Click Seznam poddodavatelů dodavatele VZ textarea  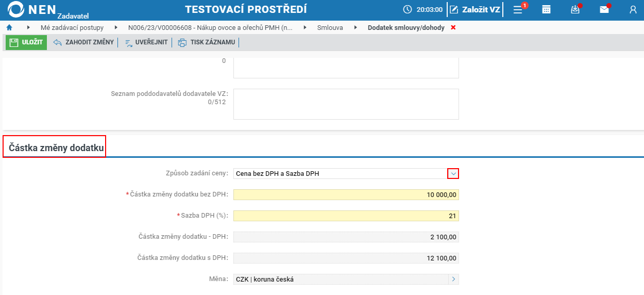pos(346,104)
